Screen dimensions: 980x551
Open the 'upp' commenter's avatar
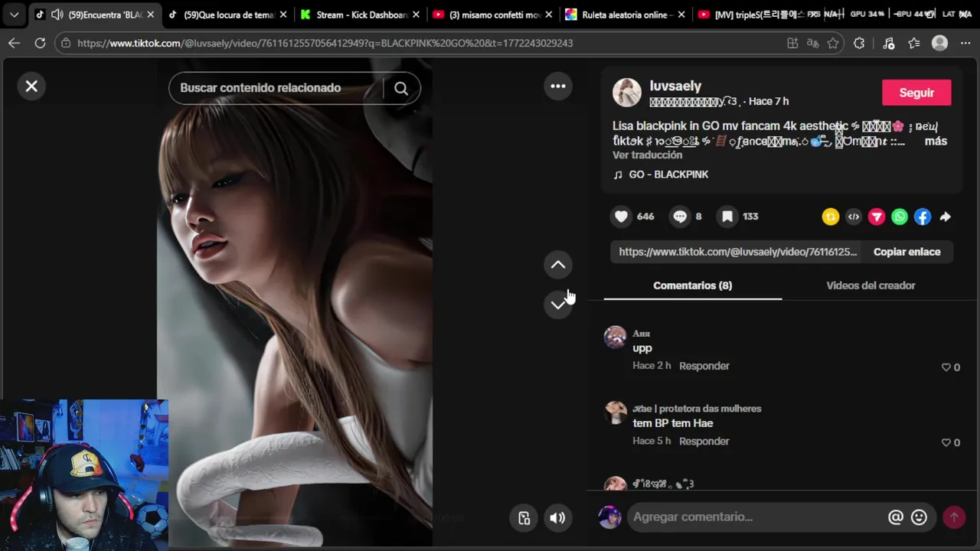(615, 337)
